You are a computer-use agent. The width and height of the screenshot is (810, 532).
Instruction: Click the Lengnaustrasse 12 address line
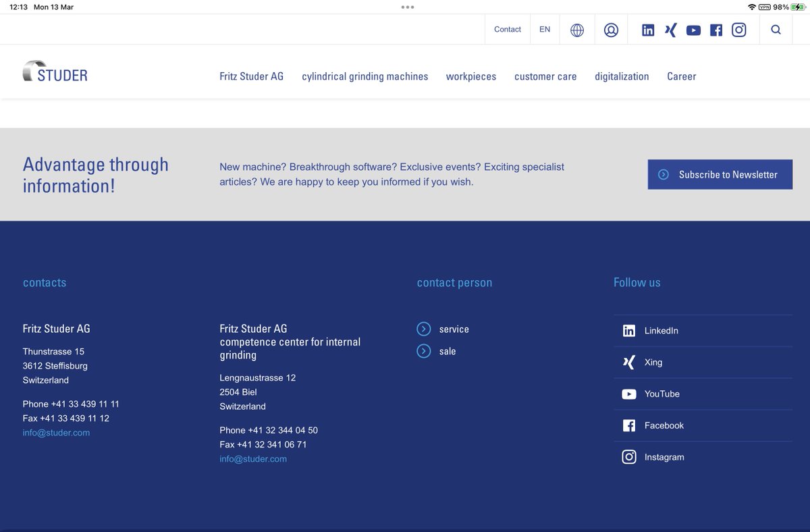(x=257, y=377)
